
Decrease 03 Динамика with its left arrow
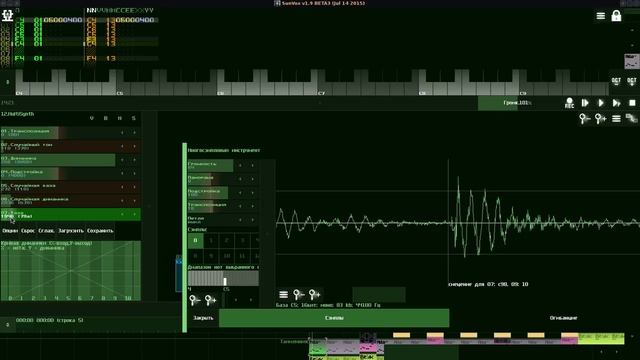pos(122,160)
